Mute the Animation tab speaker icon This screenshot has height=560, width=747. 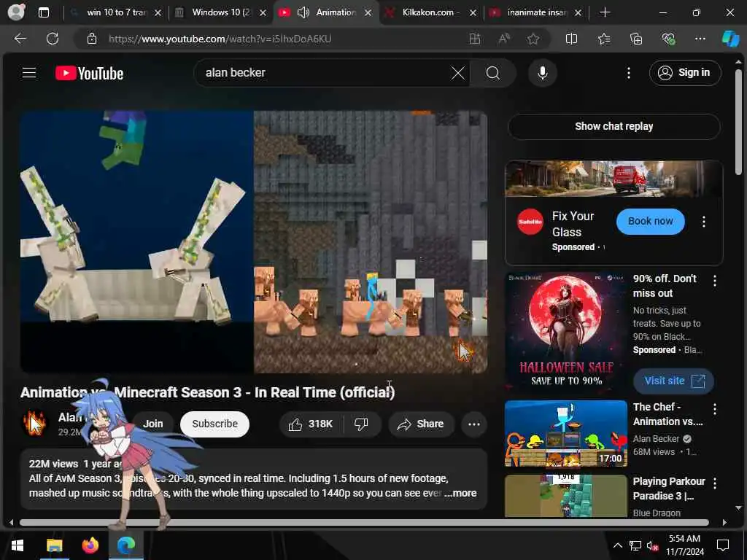(x=303, y=12)
